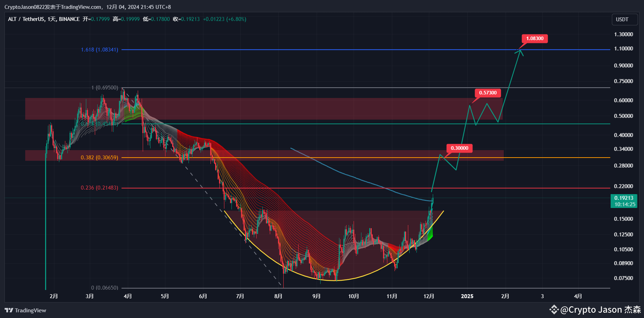Click the 0.15000 price axis label
644x318 pixels.
coord(623,219)
